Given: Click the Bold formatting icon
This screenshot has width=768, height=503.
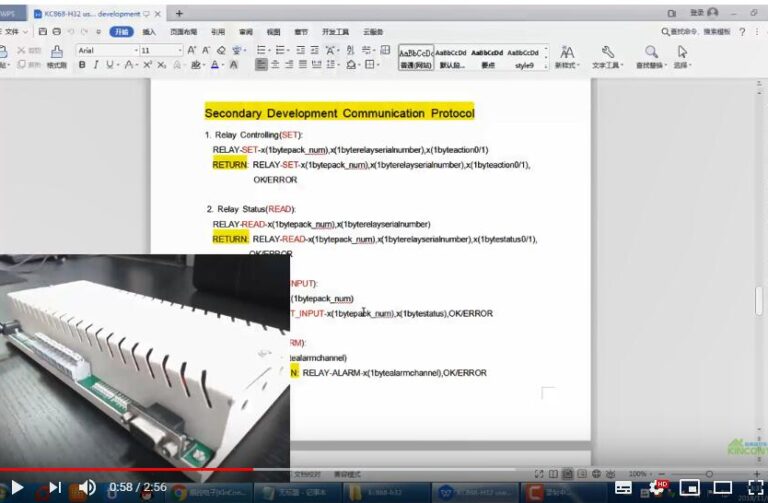Looking at the screenshot, I should (82, 65).
